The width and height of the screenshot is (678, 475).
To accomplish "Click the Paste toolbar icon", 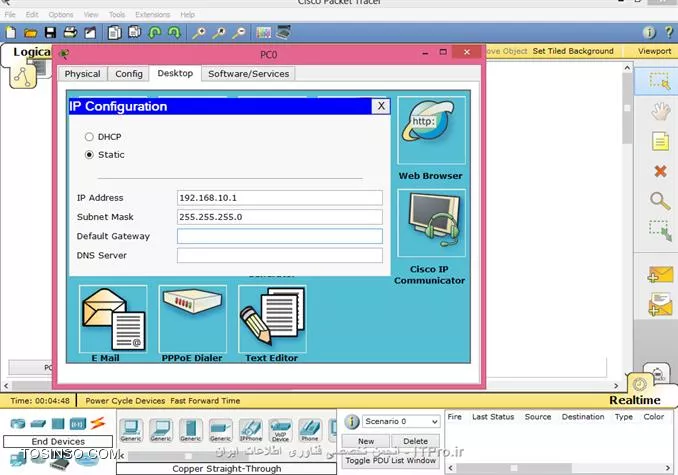I will [x=134, y=32].
